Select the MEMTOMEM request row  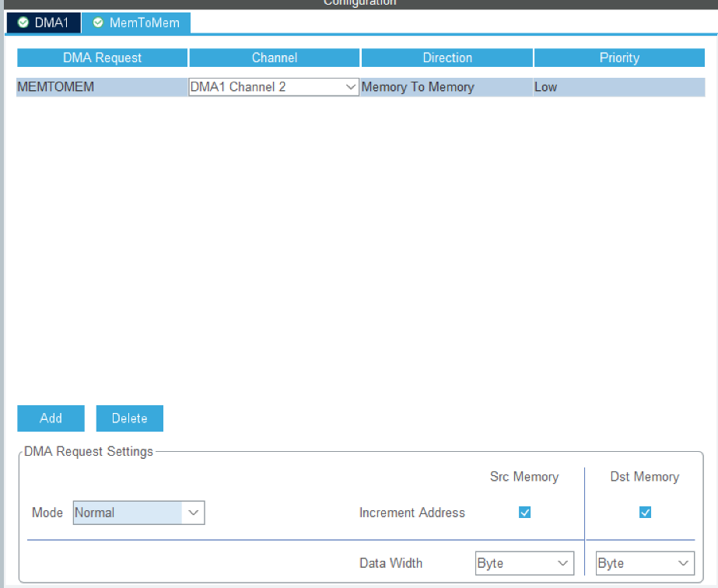tap(101, 87)
